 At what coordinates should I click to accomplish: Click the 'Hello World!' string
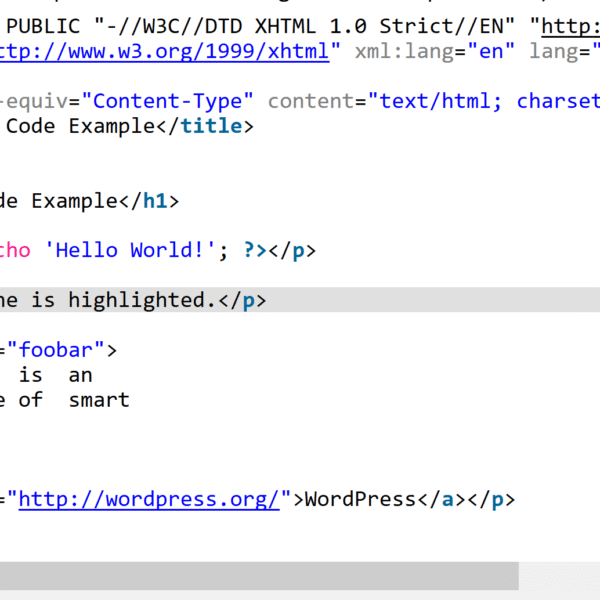click(139, 250)
